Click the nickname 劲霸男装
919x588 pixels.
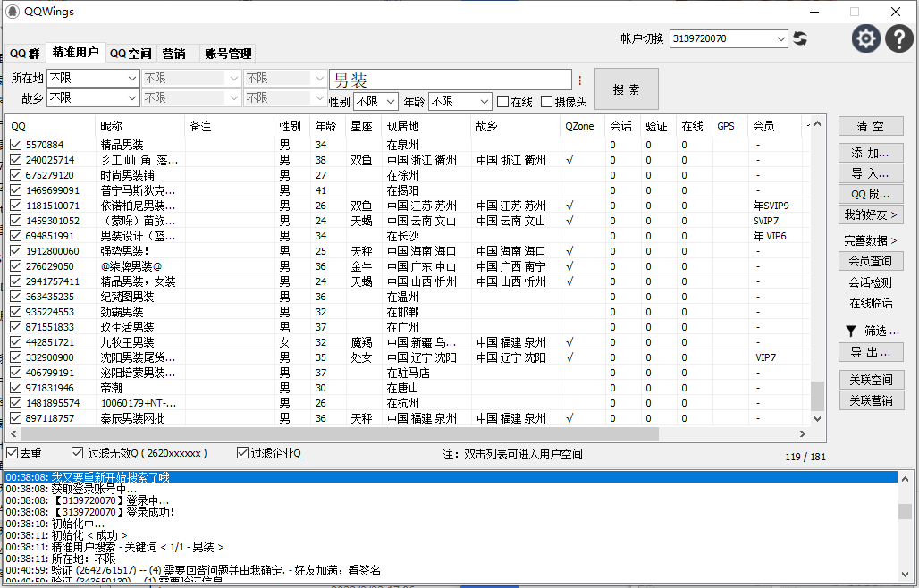click(122, 312)
